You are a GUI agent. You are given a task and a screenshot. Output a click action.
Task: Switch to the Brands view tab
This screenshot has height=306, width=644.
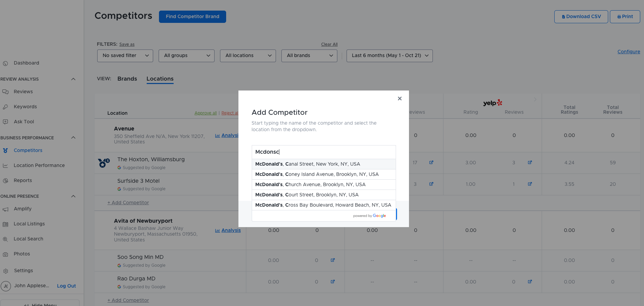pyautogui.click(x=127, y=79)
